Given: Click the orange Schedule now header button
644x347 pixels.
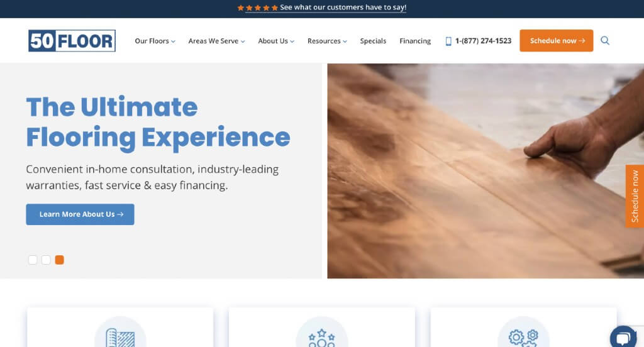Looking at the screenshot, I should tap(556, 41).
